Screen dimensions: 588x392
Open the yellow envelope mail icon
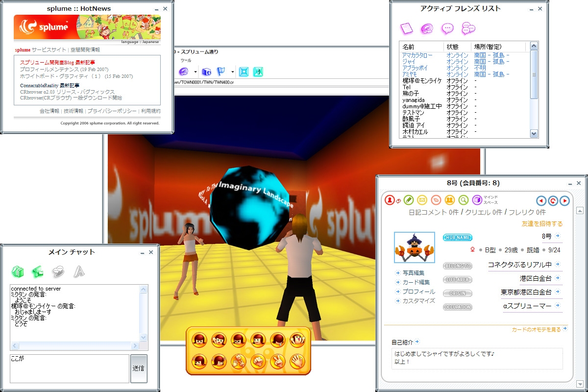tap(422, 200)
